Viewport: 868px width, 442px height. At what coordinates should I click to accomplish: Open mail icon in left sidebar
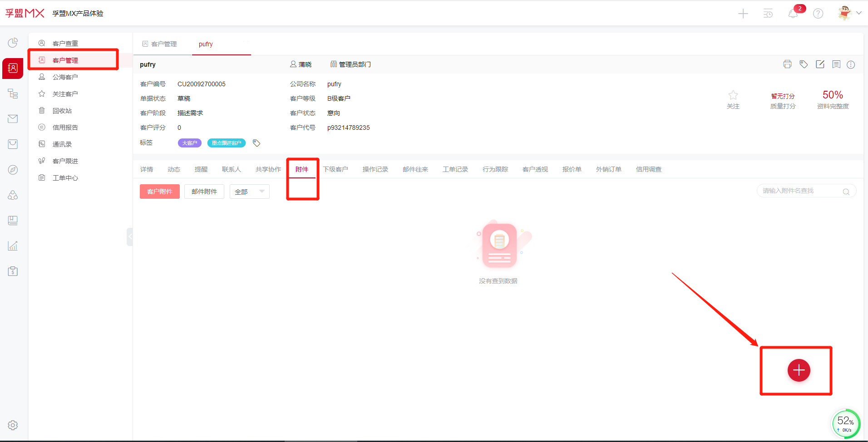(x=13, y=119)
